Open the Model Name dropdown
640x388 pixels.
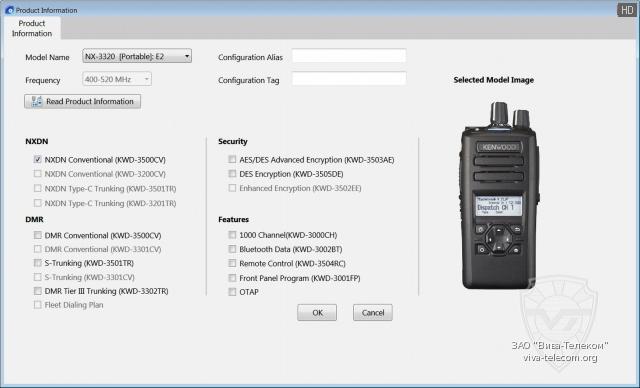point(137,56)
